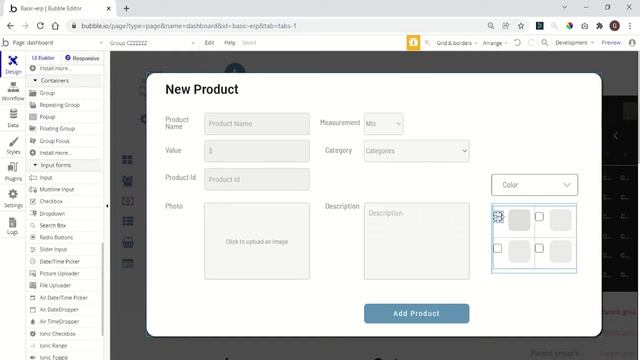Image resolution: width=640 pixels, height=360 pixels.
Task: Select the Bubble Editor browser tab
Action: (59, 8)
